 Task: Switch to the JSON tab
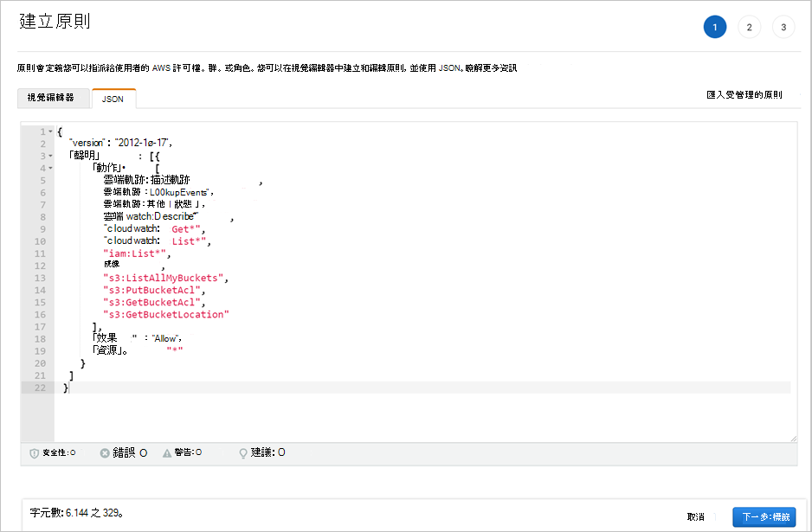[113, 99]
